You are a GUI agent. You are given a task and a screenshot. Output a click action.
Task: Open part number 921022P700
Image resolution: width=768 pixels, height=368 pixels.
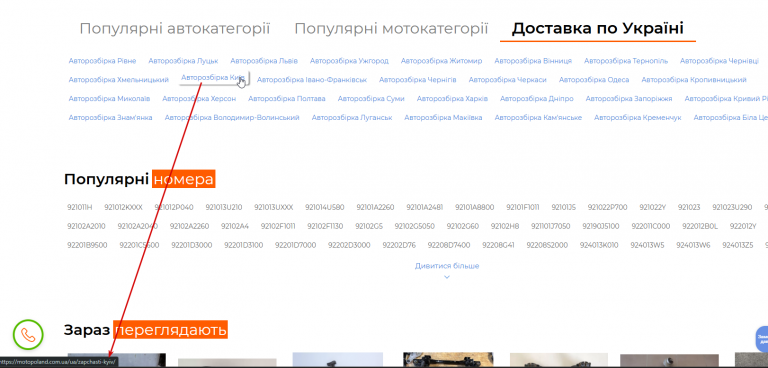(x=608, y=207)
